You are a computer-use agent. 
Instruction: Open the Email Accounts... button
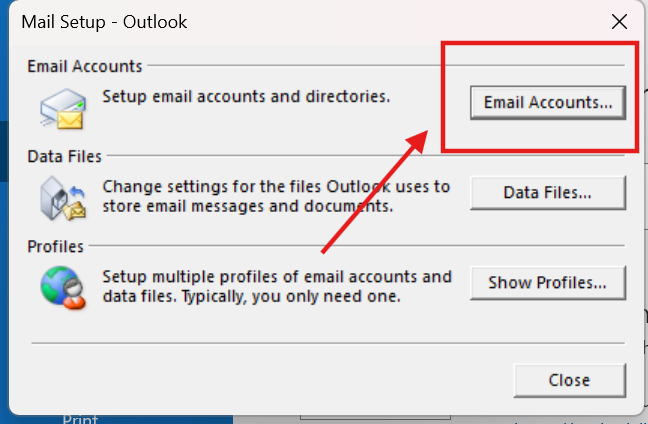point(548,102)
